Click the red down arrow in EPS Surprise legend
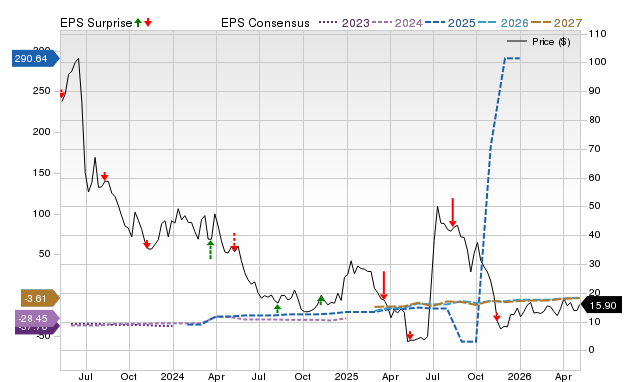Viewport: 640px width, 382px height. tap(148, 22)
